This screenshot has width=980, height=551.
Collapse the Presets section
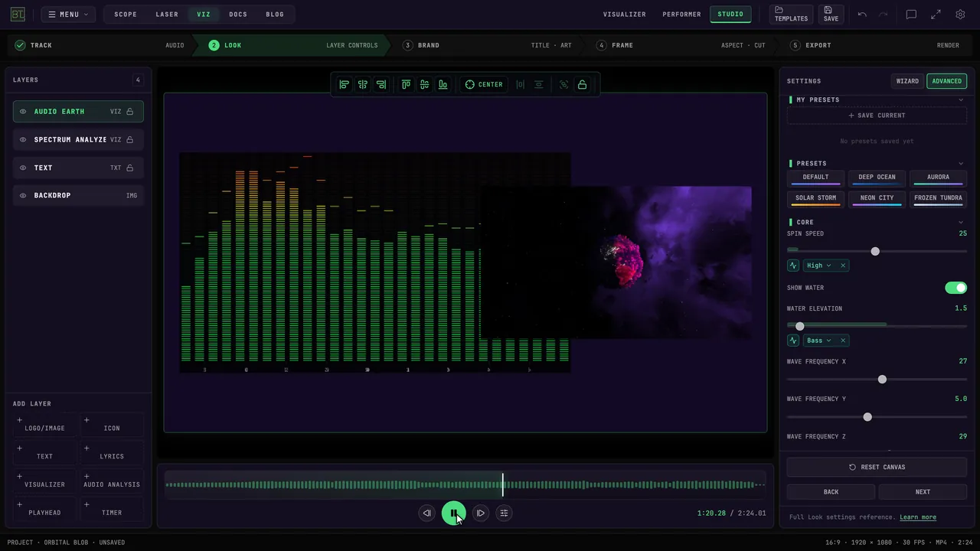pos(961,163)
